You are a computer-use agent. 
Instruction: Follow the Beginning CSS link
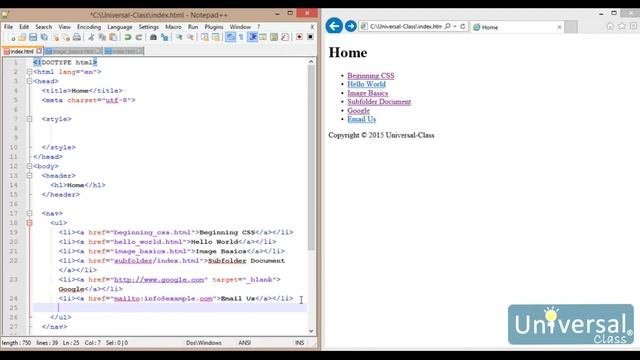point(371,76)
